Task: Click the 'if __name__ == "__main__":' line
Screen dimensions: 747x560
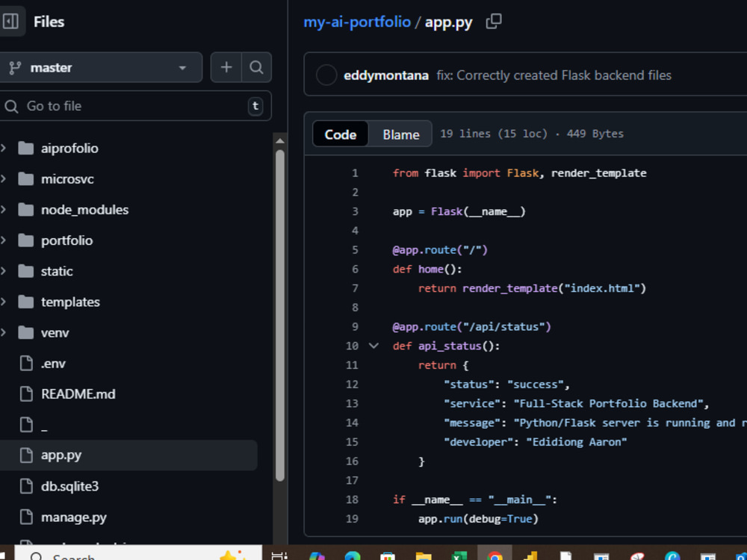Action: (x=475, y=500)
